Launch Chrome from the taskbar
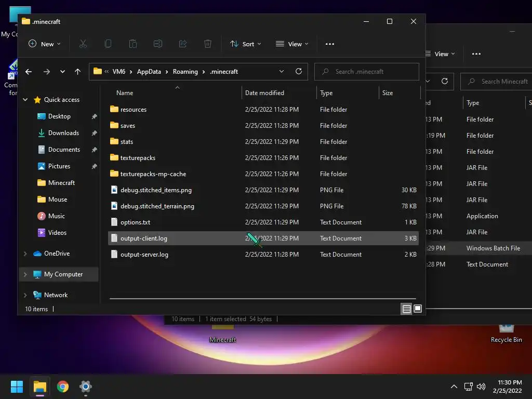The height and width of the screenshot is (399, 532). tap(63, 387)
